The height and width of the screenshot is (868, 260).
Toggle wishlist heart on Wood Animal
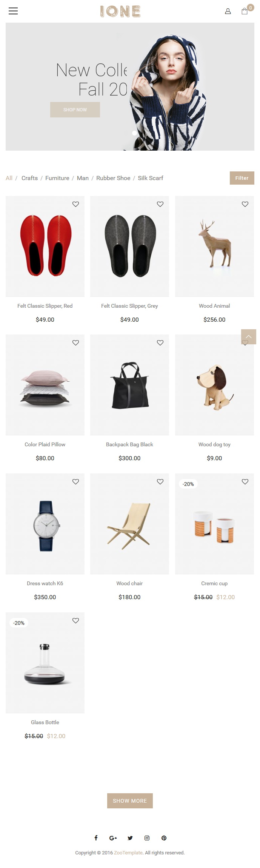245,204
